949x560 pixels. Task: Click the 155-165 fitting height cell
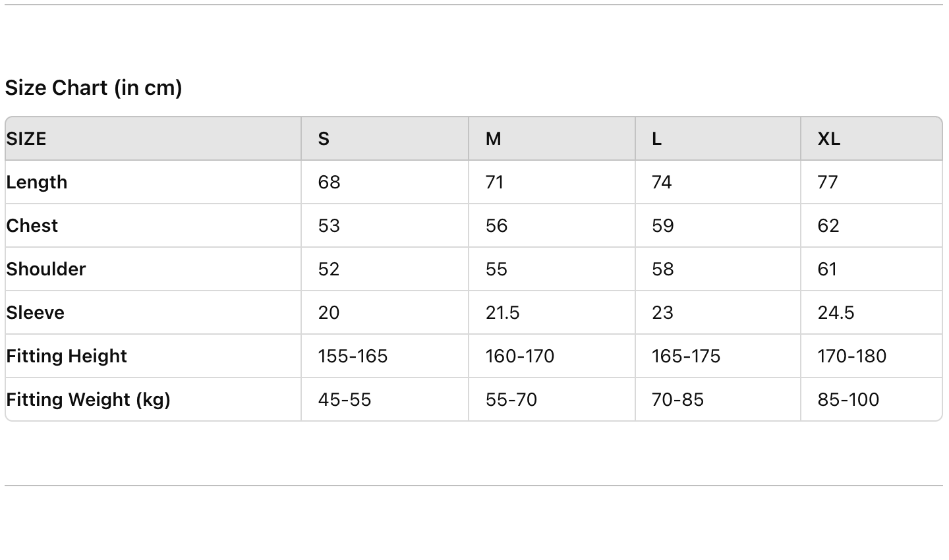(x=353, y=356)
